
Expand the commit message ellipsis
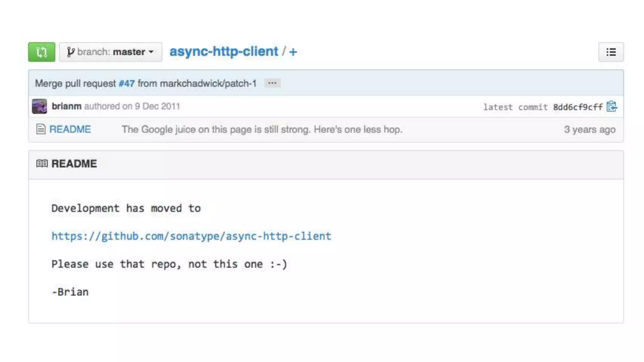272,83
